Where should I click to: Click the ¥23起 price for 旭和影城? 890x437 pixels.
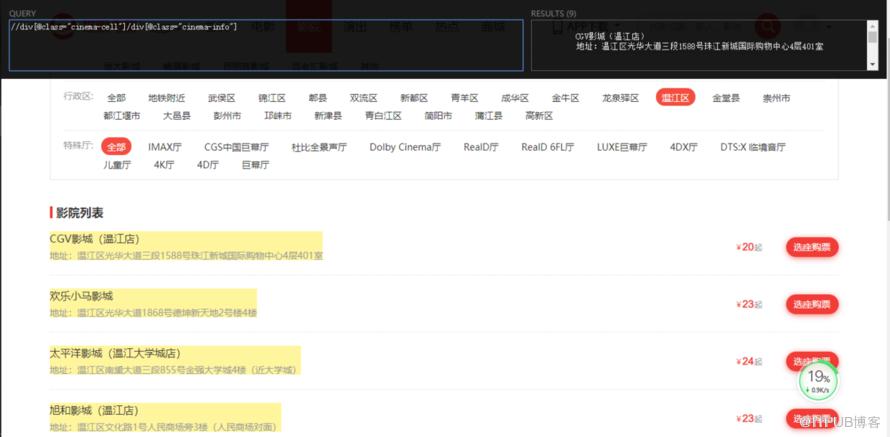[x=749, y=418]
